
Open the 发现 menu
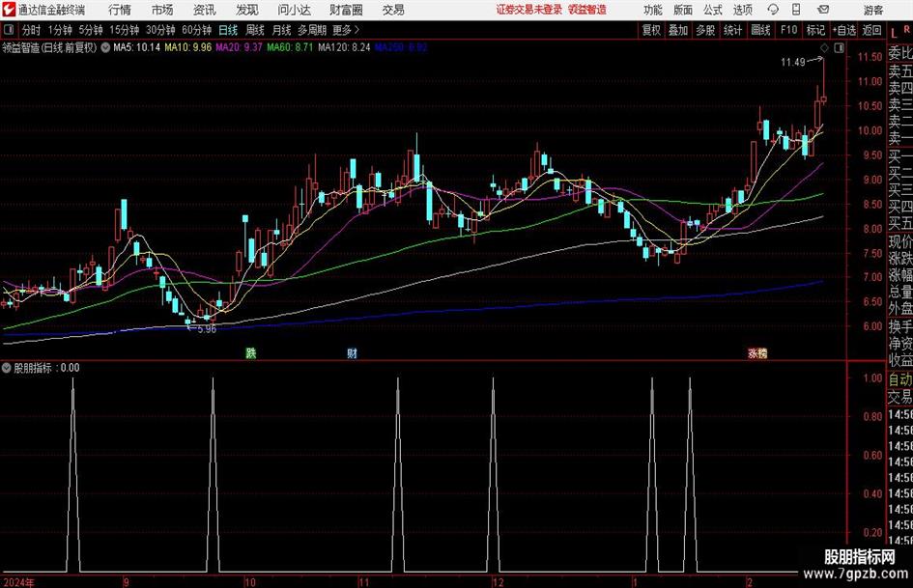point(247,10)
